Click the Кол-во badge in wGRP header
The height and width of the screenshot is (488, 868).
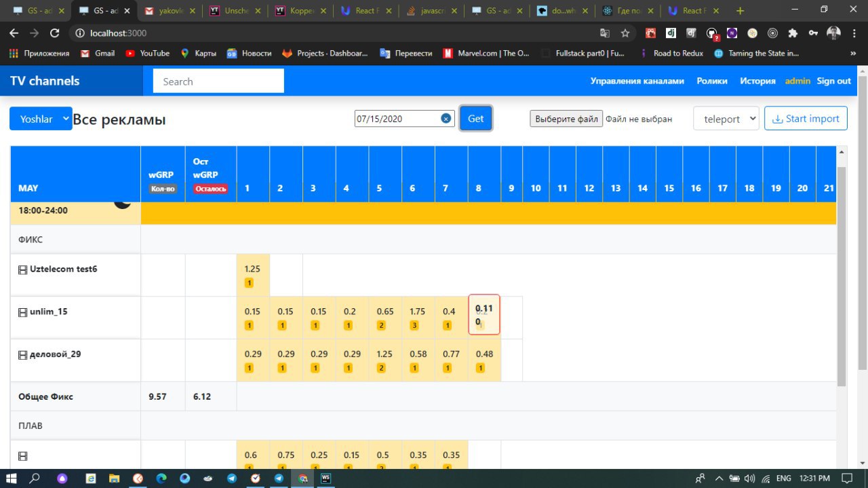(163, 189)
